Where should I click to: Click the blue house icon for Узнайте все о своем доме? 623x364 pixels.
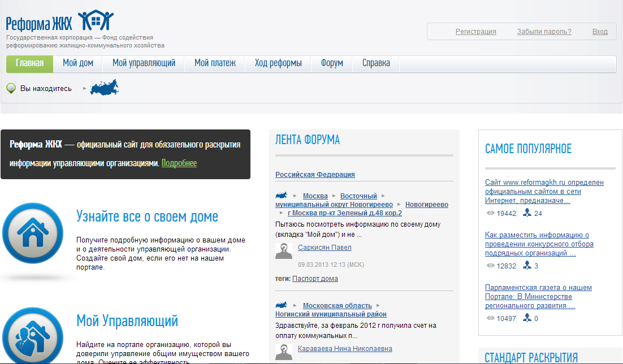[32, 233]
